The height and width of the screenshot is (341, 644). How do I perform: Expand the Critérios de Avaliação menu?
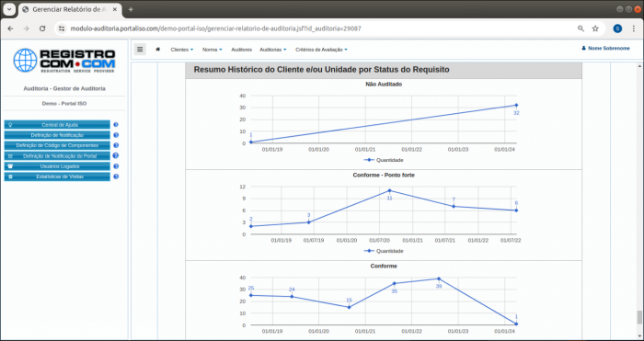pos(321,50)
